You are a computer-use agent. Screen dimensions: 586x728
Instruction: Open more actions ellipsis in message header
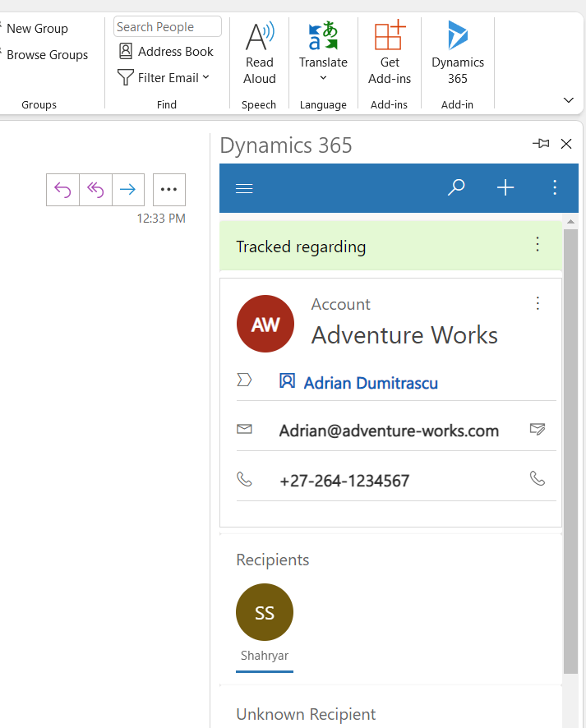coord(169,190)
